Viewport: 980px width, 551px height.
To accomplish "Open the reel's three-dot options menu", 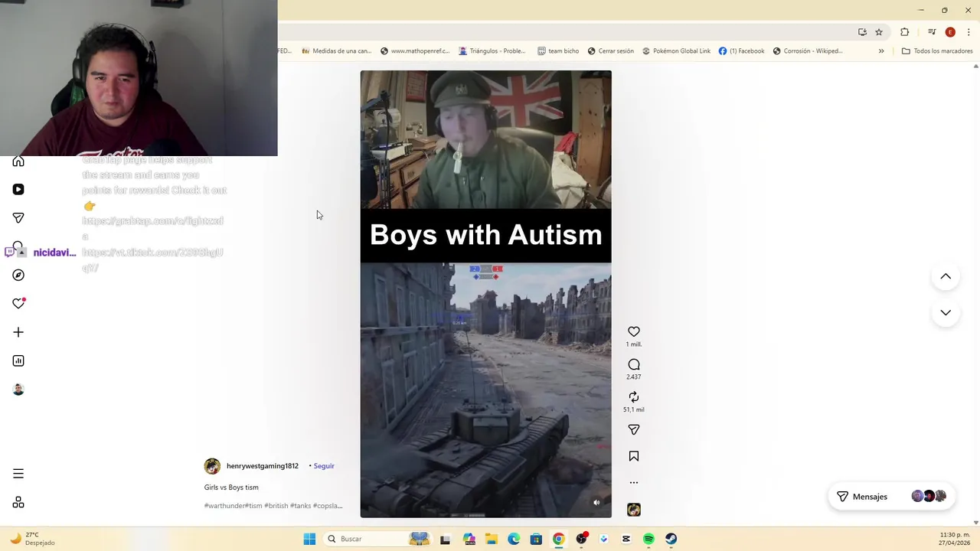I will pyautogui.click(x=634, y=483).
